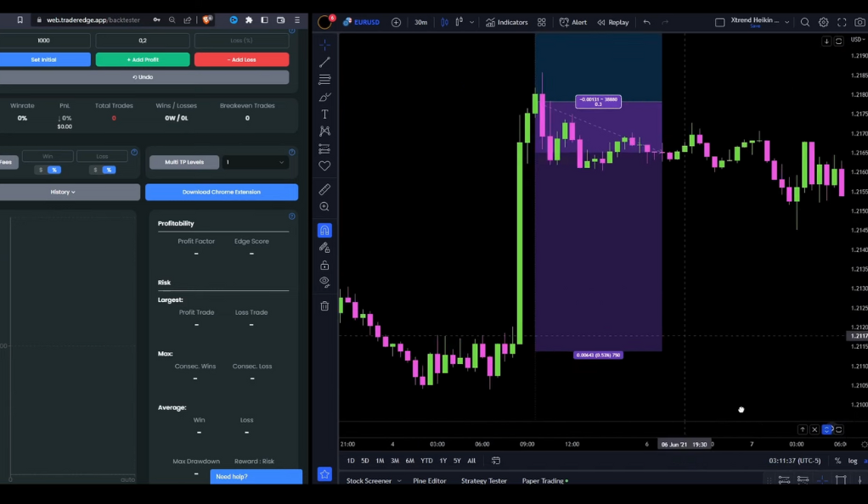Select the brush drawing tool

tap(324, 98)
